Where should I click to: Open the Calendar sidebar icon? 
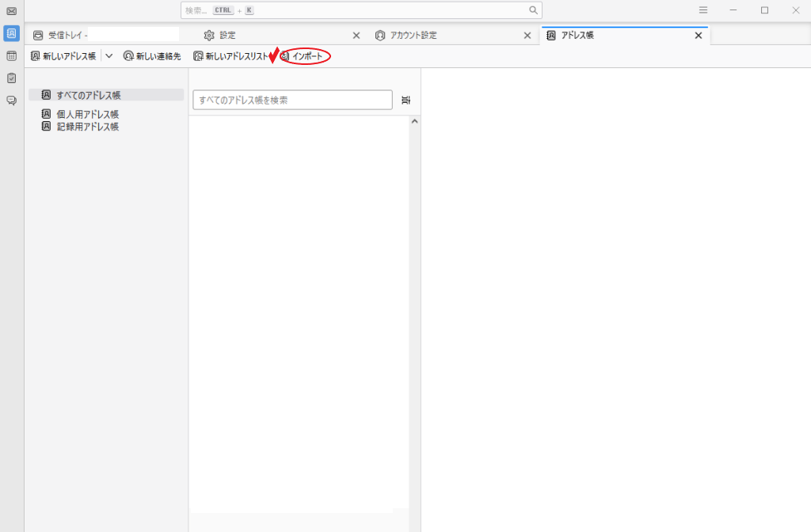(11, 56)
